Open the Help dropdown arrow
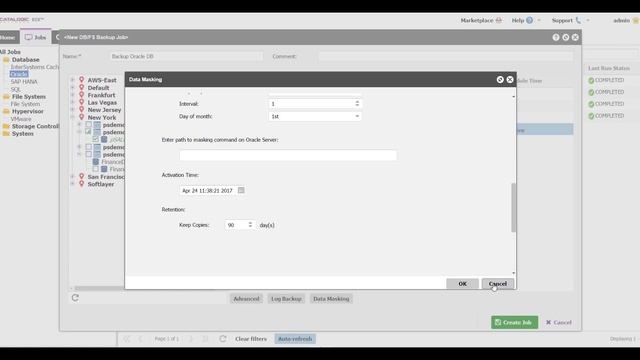 pos(539,20)
